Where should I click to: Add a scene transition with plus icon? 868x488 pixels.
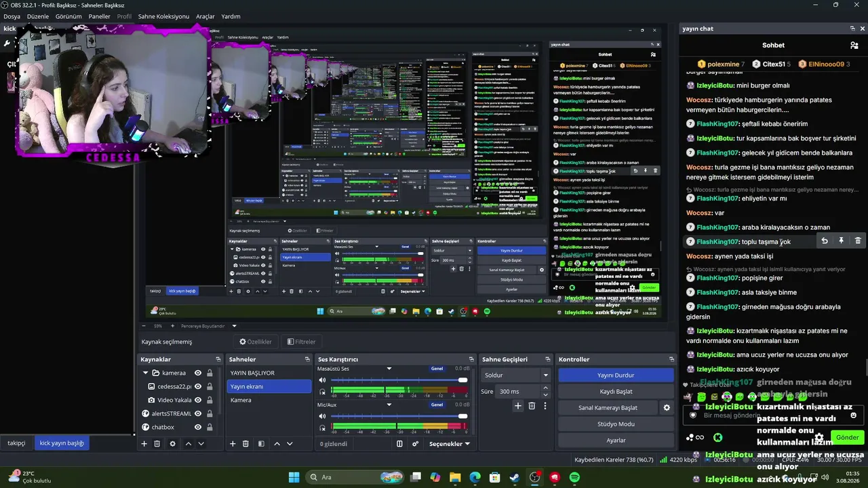coord(518,406)
